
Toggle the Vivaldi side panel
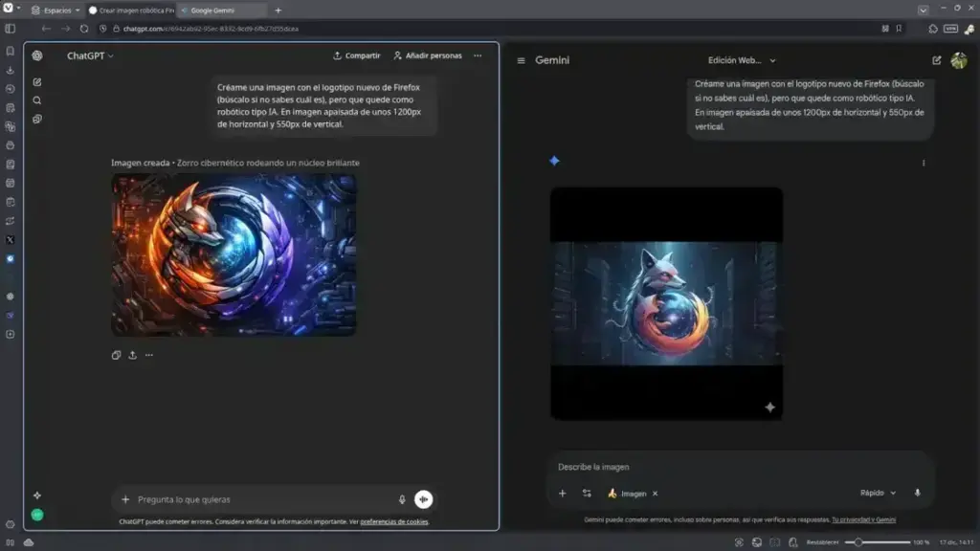pos(10,29)
